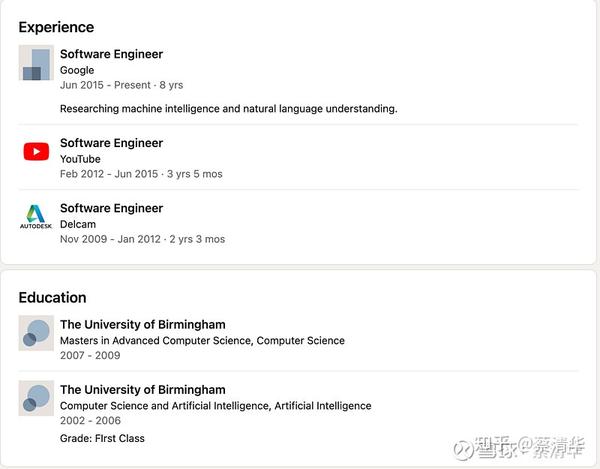Open the YouTube logo icon

click(36, 151)
